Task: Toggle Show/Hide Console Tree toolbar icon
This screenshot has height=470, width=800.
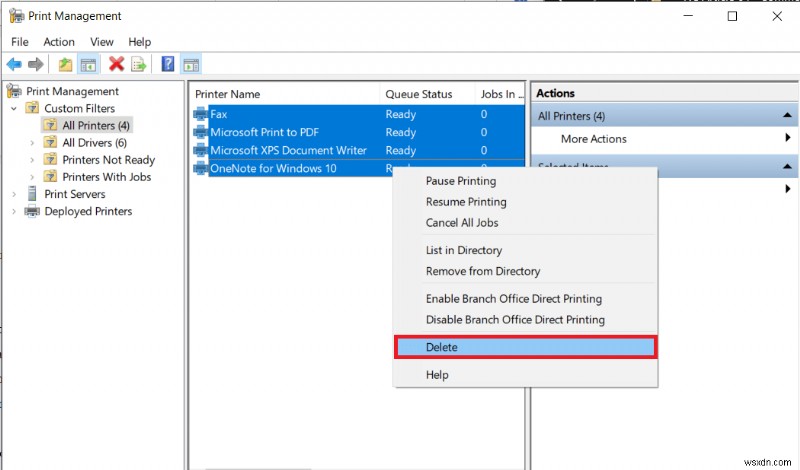Action: [88, 65]
